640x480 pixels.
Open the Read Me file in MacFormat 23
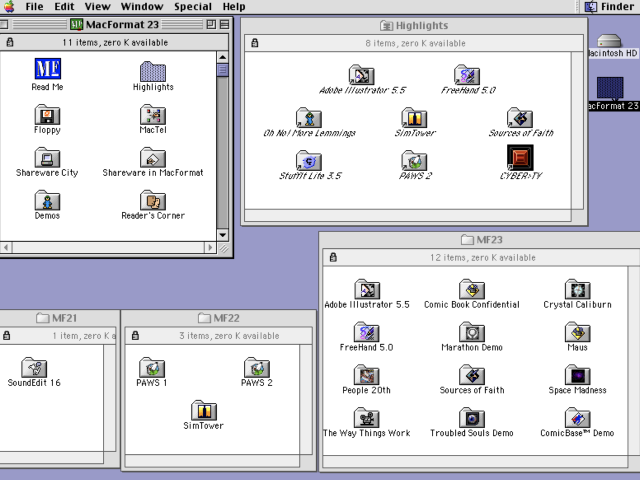tap(47, 69)
